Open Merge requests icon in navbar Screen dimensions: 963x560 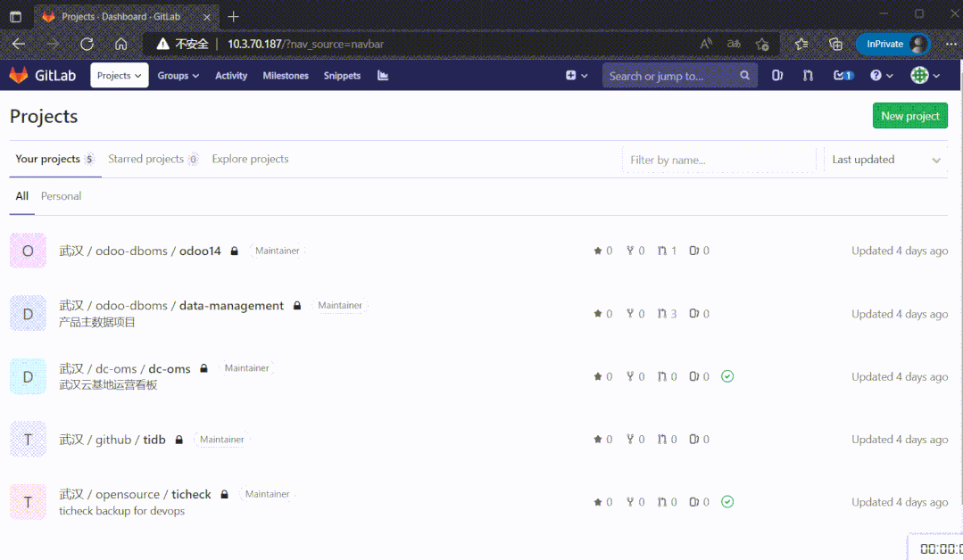pyautogui.click(x=808, y=76)
